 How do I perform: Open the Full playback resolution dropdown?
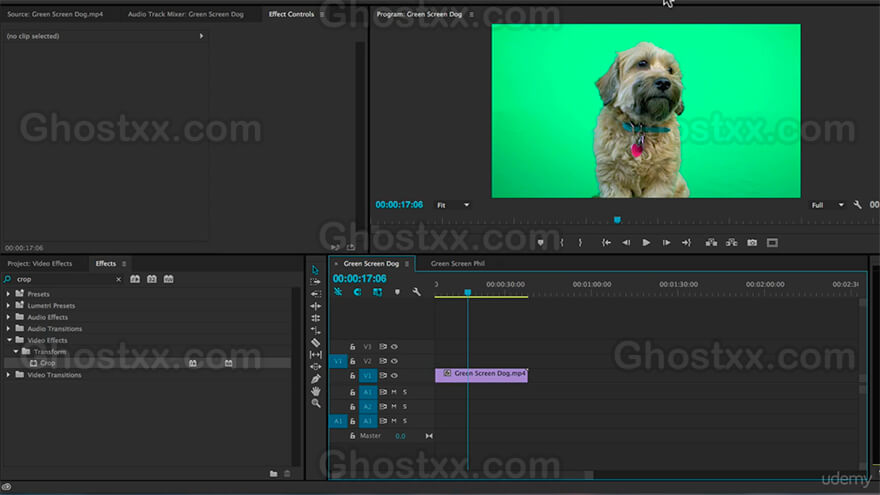point(827,205)
